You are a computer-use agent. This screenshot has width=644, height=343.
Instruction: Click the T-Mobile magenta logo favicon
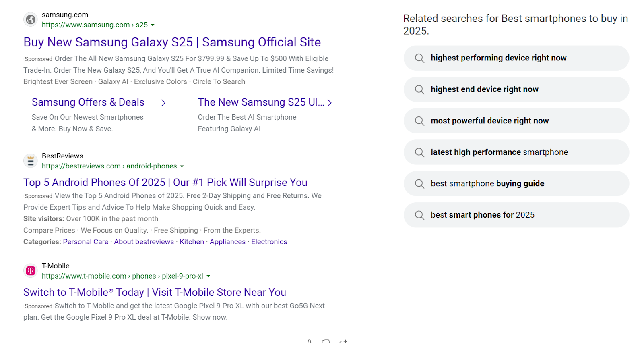click(x=31, y=271)
